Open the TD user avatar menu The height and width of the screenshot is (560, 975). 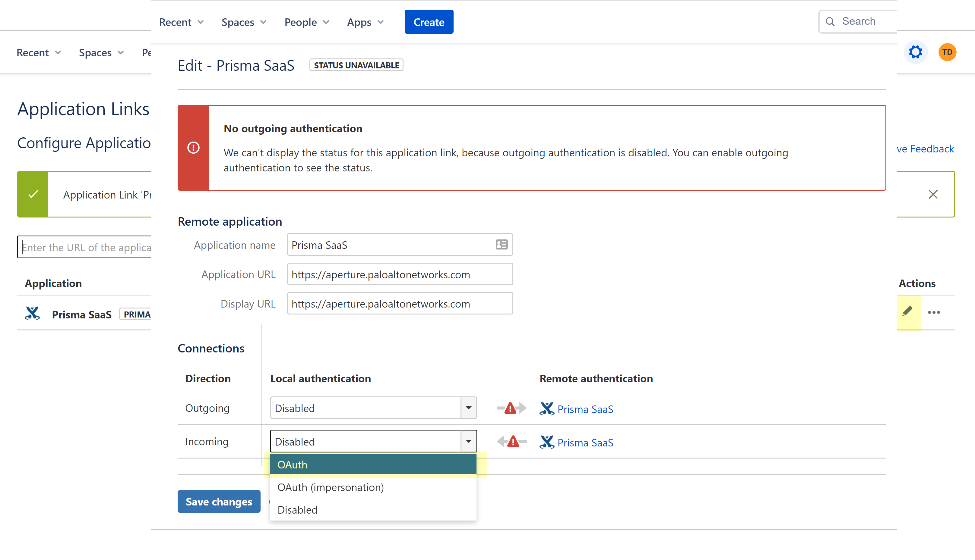[947, 52]
